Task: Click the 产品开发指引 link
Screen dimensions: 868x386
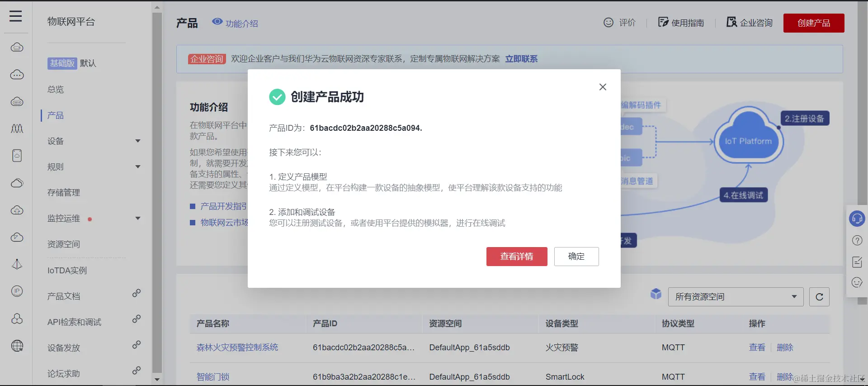Action: click(224, 206)
